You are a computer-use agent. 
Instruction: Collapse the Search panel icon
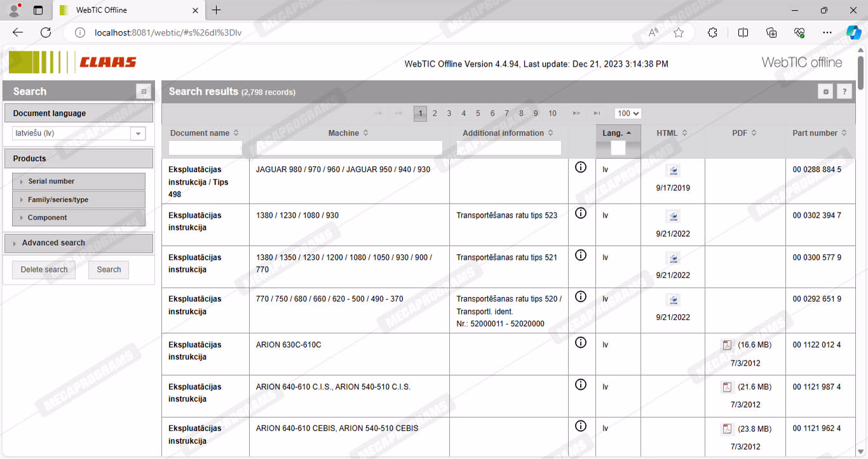coord(144,91)
